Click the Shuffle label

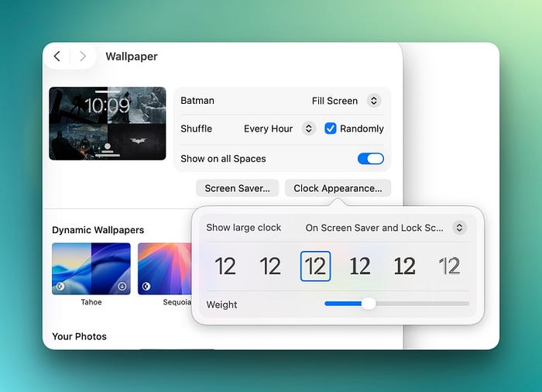(x=197, y=129)
